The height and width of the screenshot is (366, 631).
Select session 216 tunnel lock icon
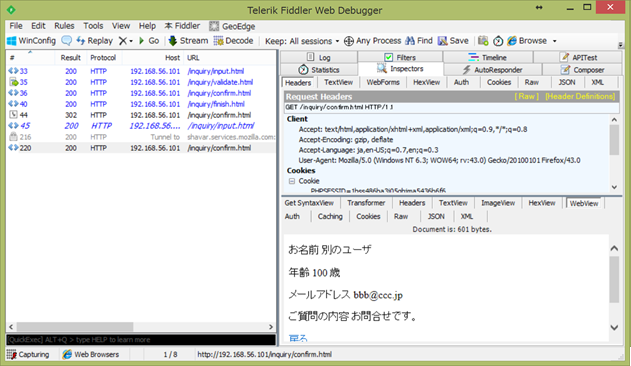[13, 136]
